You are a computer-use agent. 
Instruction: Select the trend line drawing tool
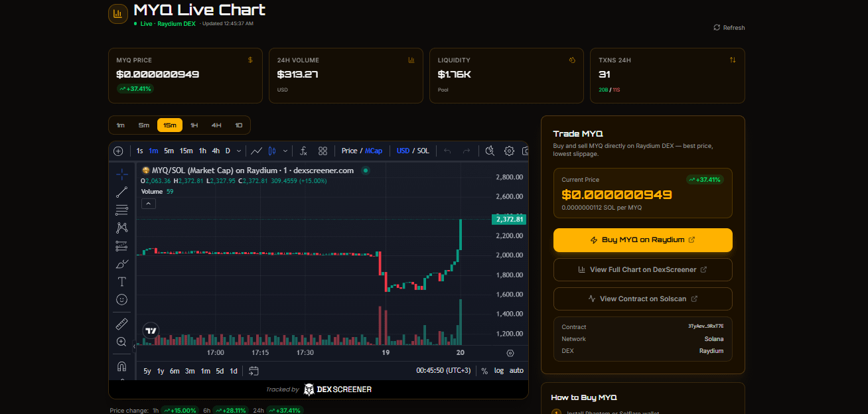click(122, 192)
